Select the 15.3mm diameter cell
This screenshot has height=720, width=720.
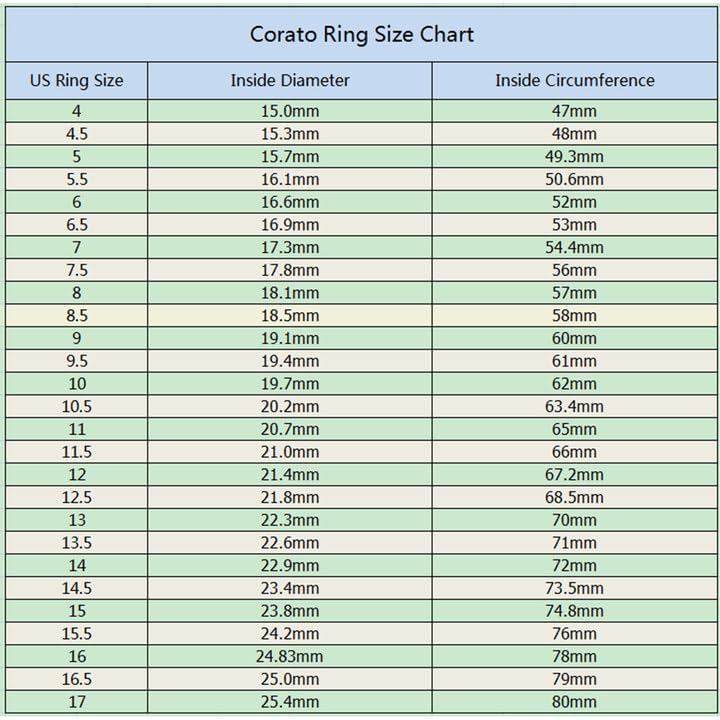(289, 134)
